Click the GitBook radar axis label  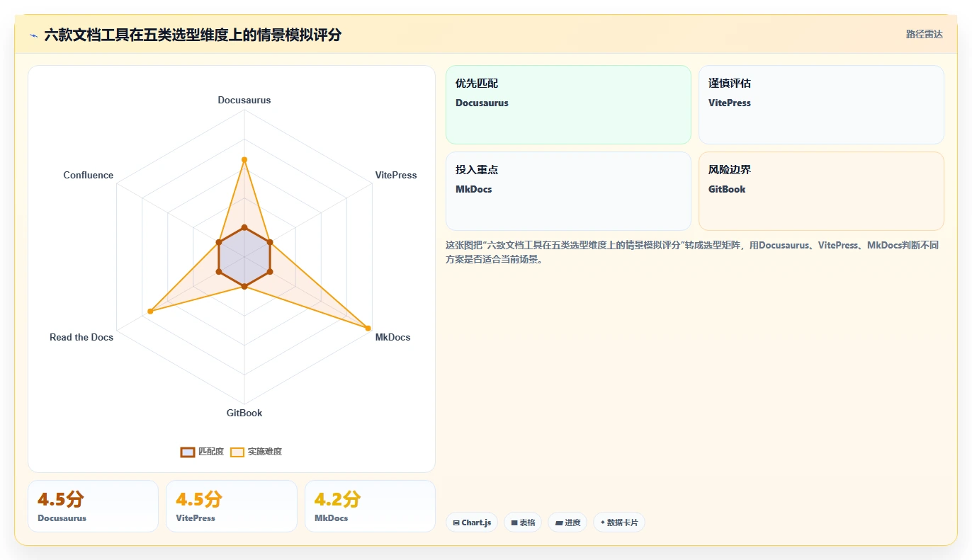pyautogui.click(x=244, y=413)
